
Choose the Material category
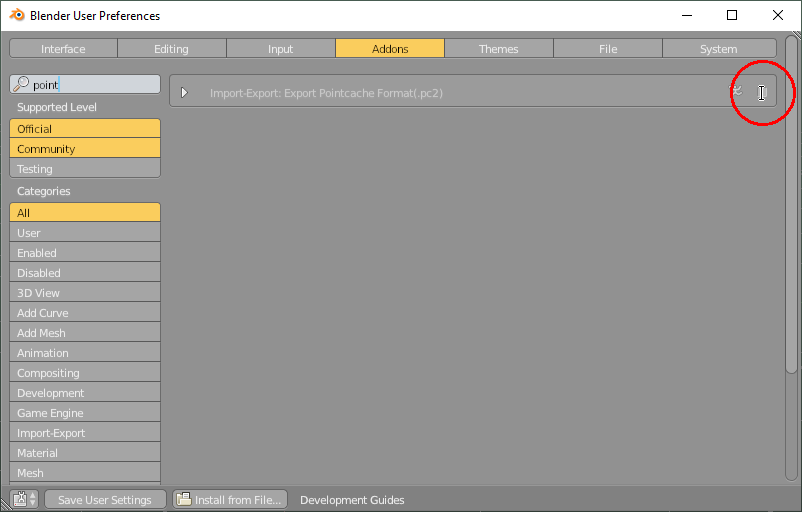[85, 452]
